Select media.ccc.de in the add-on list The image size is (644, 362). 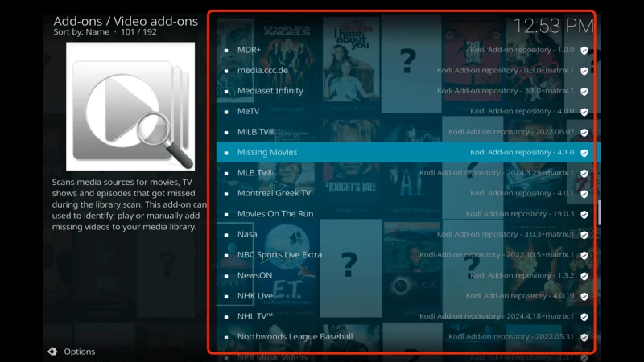[x=408, y=70]
